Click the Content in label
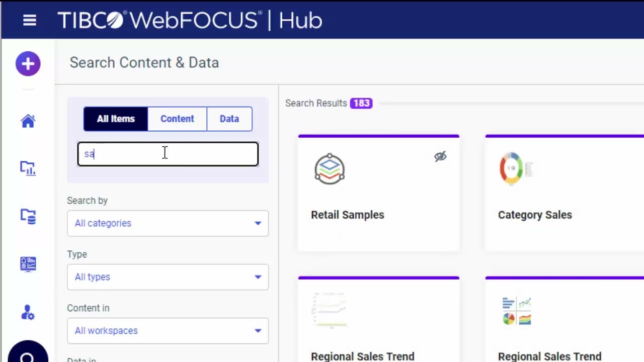This screenshot has width=644, height=362. point(88,308)
